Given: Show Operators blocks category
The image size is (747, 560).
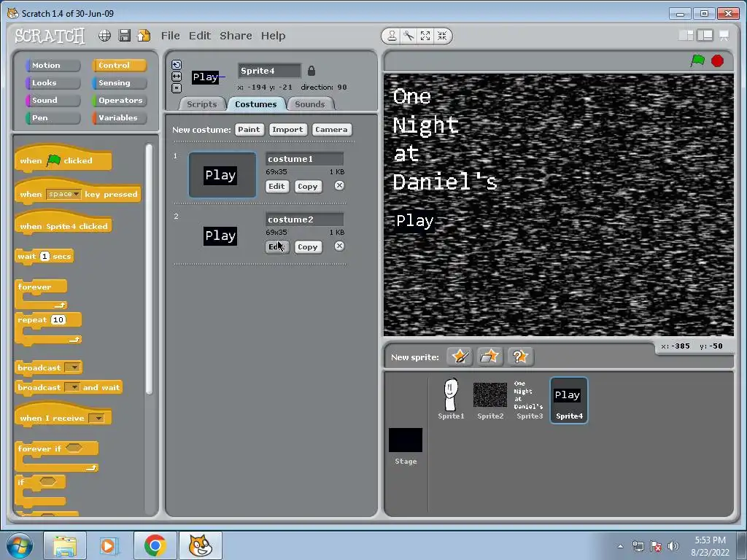Looking at the screenshot, I should (x=119, y=101).
